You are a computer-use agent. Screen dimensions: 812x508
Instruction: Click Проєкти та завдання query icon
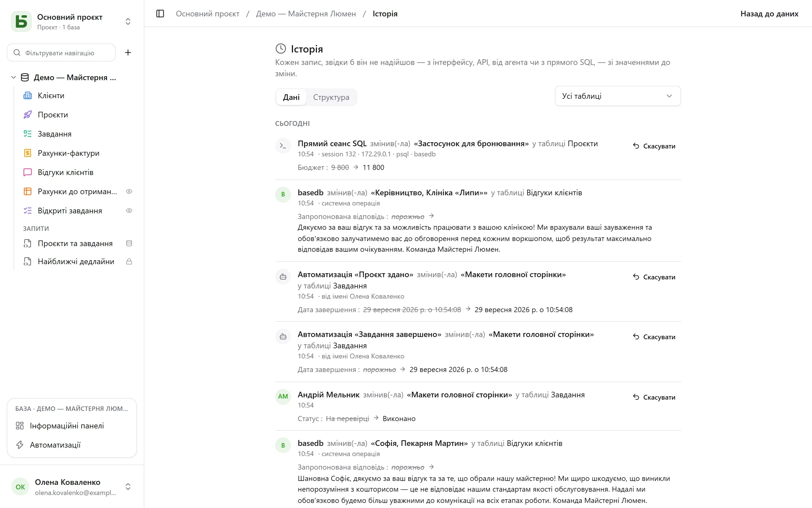click(28, 244)
